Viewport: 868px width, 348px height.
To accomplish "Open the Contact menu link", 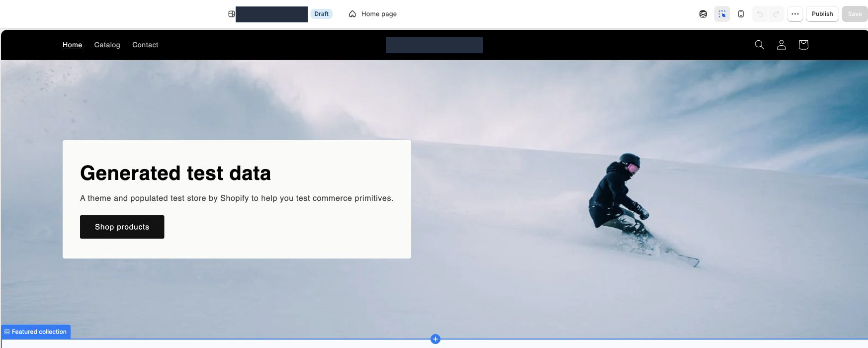I will click(145, 45).
